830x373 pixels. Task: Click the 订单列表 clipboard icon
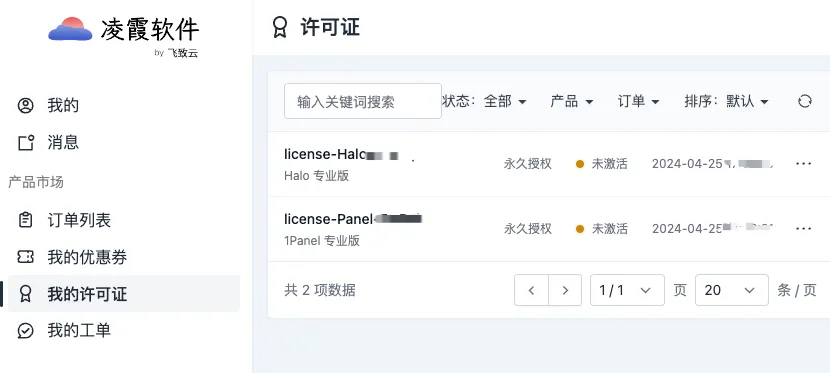click(25, 220)
